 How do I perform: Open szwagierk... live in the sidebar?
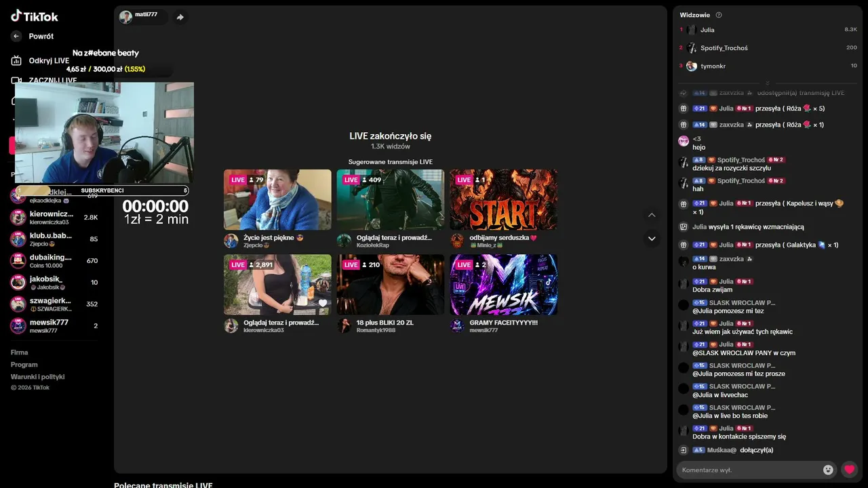[x=56, y=304]
